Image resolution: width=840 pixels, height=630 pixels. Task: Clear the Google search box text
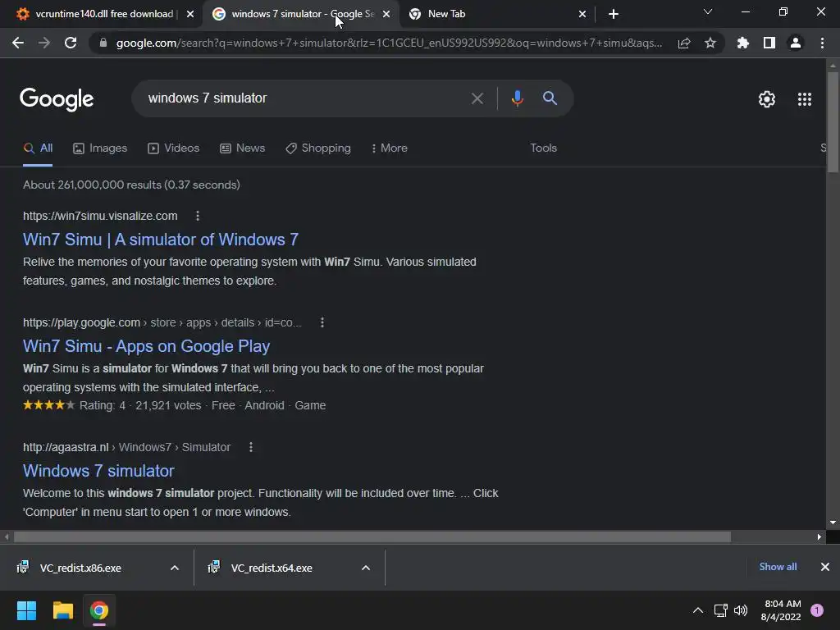coord(477,98)
